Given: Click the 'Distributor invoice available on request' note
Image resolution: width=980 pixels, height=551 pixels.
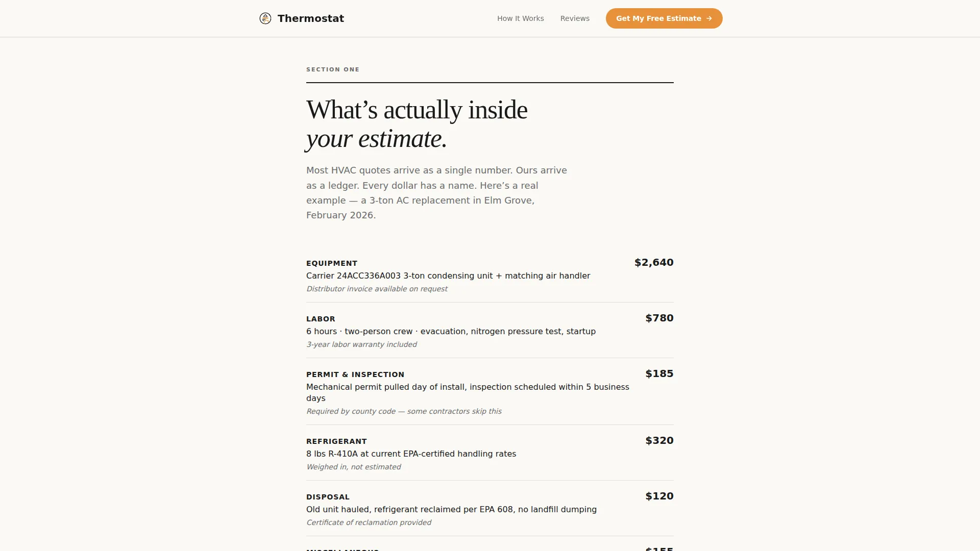Looking at the screenshot, I should (377, 289).
